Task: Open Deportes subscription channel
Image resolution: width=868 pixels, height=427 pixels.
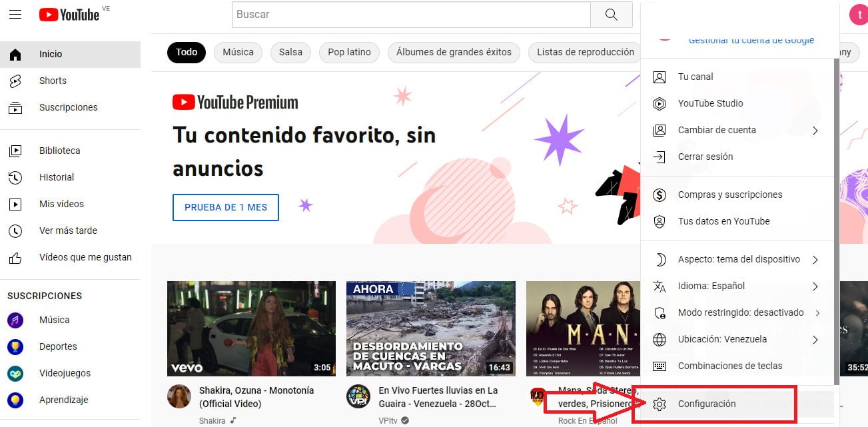Action: click(70, 346)
